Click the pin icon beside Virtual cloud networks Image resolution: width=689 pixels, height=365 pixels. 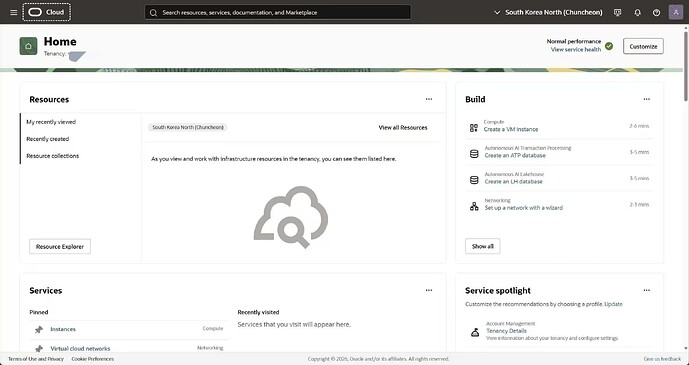point(39,348)
